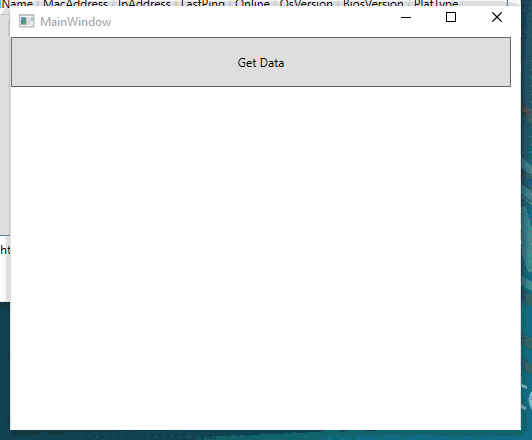This screenshot has height=440, width=532.
Task: Click the MainWindow app icon in title bar
Action: point(26,21)
